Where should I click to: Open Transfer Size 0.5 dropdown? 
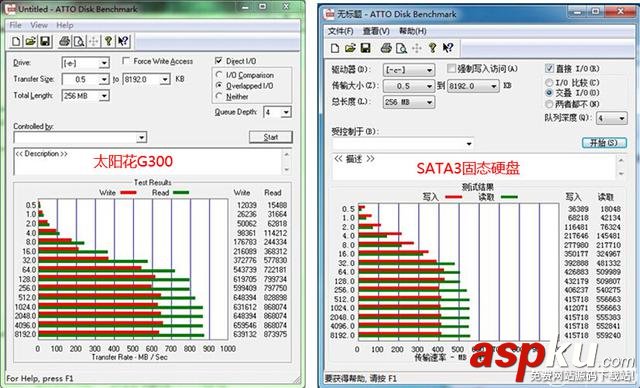85,79
